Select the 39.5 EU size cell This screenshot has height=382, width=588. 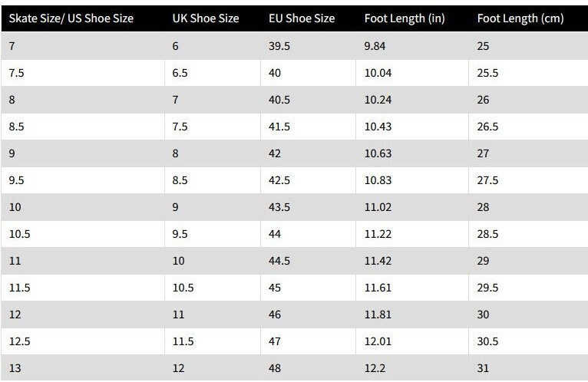(x=282, y=46)
